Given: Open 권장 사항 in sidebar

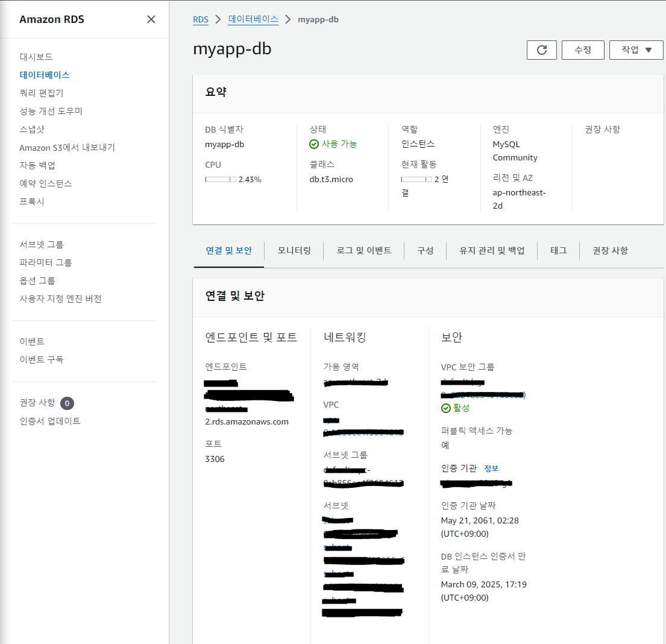Looking at the screenshot, I should pos(37,403).
